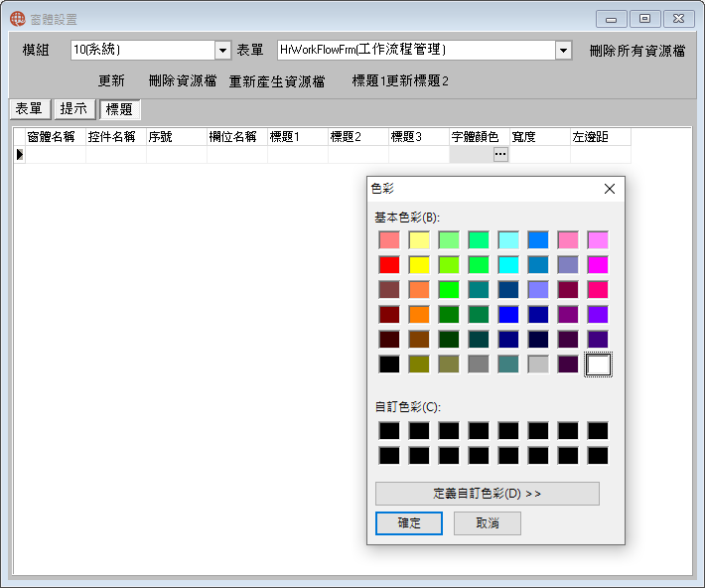This screenshot has height=588, width=705.
Task: Click the 標題3 column header
Action: 419,137
